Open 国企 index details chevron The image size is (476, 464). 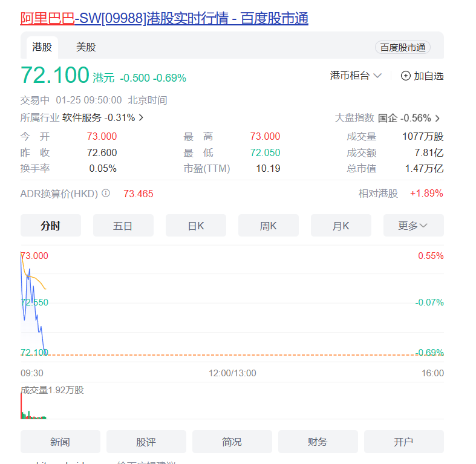pyautogui.click(x=437, y=118)
